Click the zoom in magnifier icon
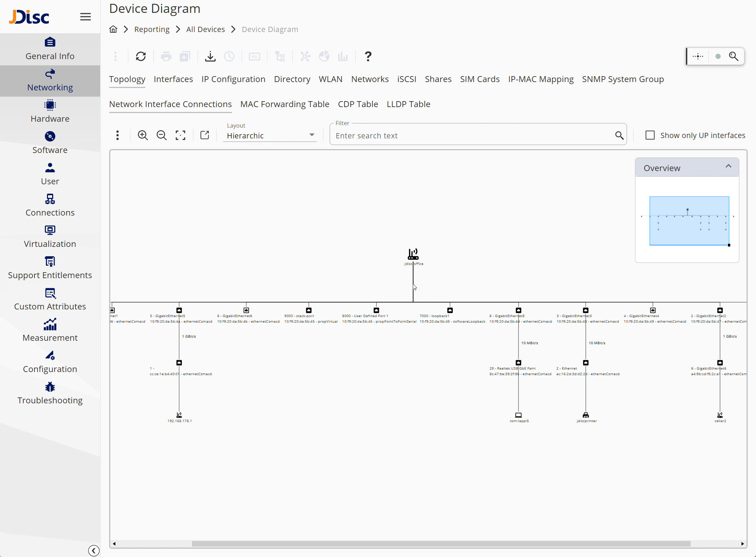Image resolution: width=756 pixels, height=557 pixels. (x=143, y=135)
